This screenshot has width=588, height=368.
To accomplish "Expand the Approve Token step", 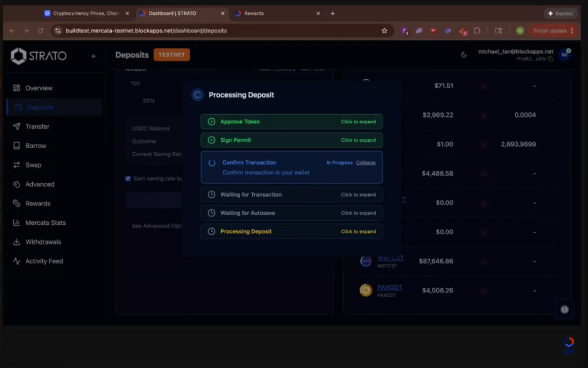I will [x=358, y=122].
